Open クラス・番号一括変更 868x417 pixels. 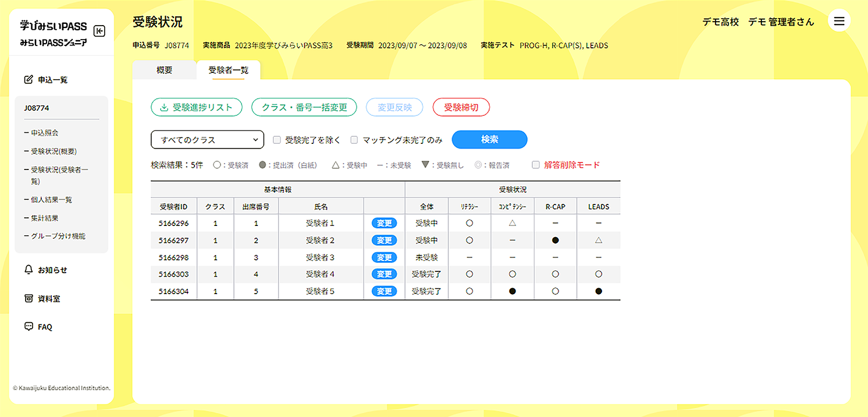tap(304, 107)
